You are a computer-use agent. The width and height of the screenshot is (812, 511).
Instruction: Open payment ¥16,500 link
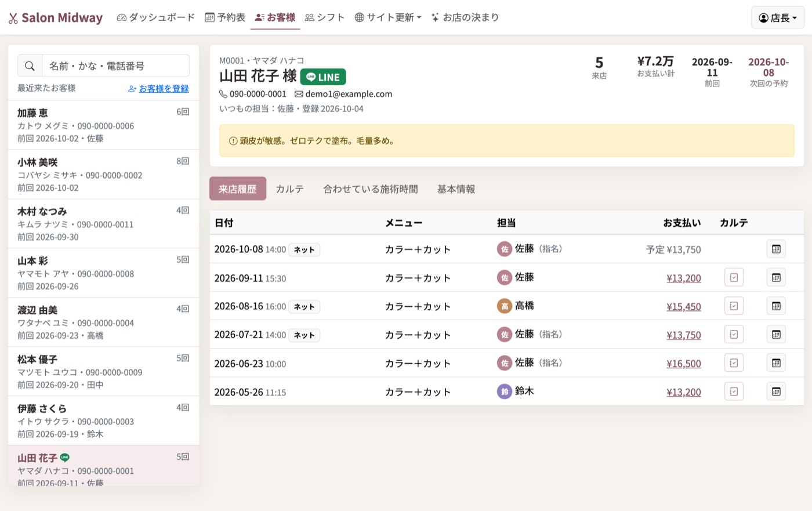point(684,364)
